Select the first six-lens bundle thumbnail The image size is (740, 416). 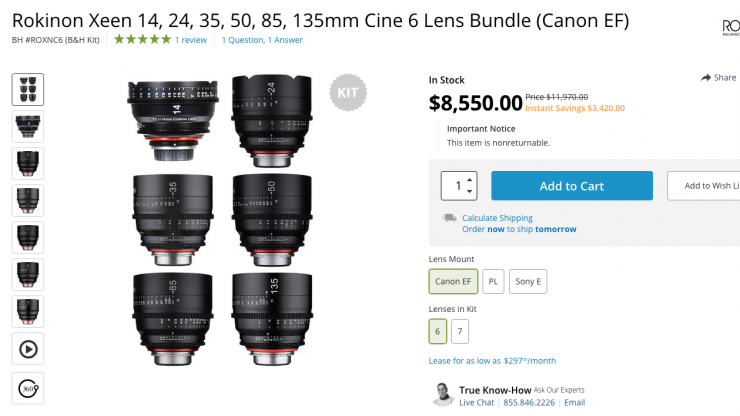(x=27, y=89)
